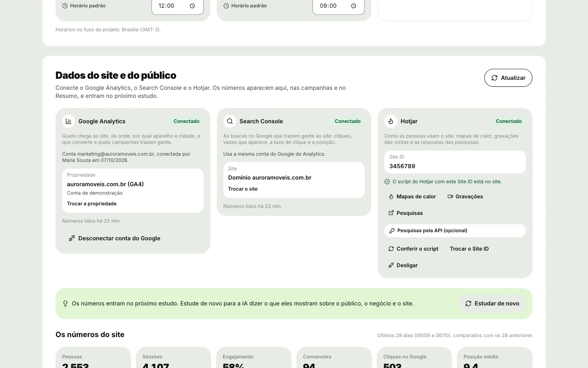
Task: Edit the 09:00 default time field
Action: pyautogui.click(x=338, y=6)
